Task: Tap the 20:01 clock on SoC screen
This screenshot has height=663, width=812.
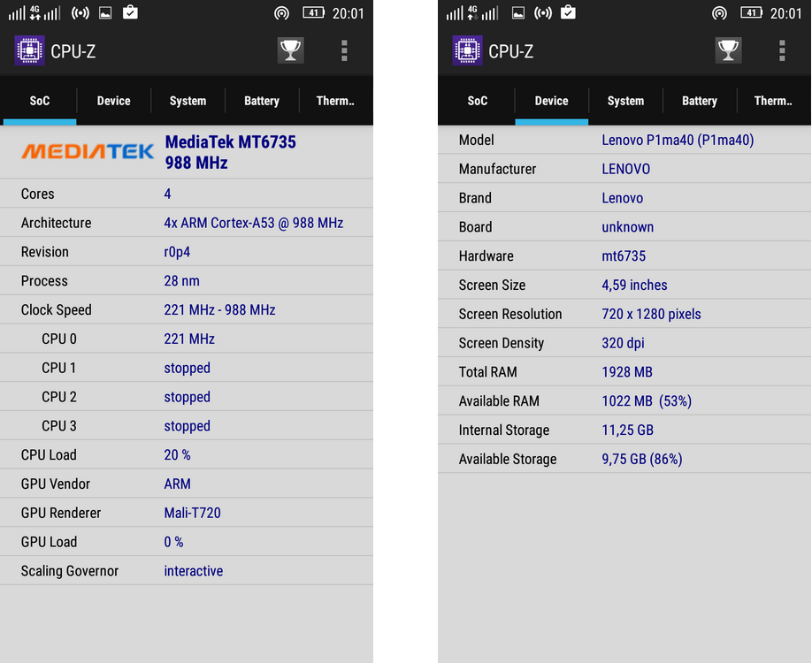Action: click(348, 13)
